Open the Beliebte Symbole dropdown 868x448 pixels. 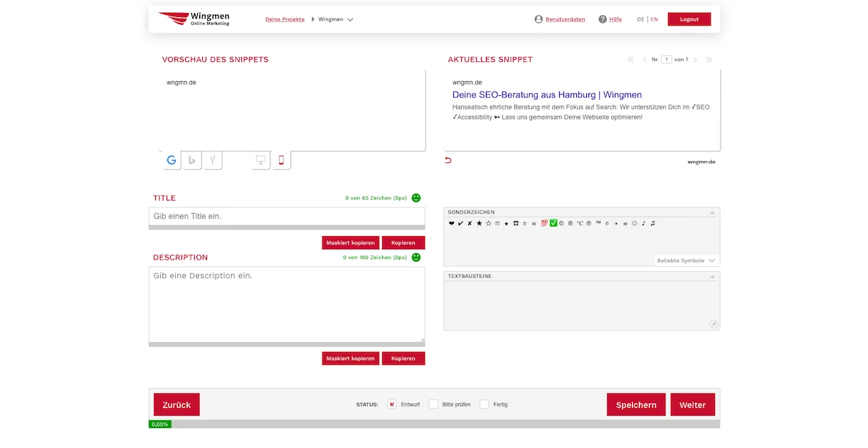click(x=685, y=260)
